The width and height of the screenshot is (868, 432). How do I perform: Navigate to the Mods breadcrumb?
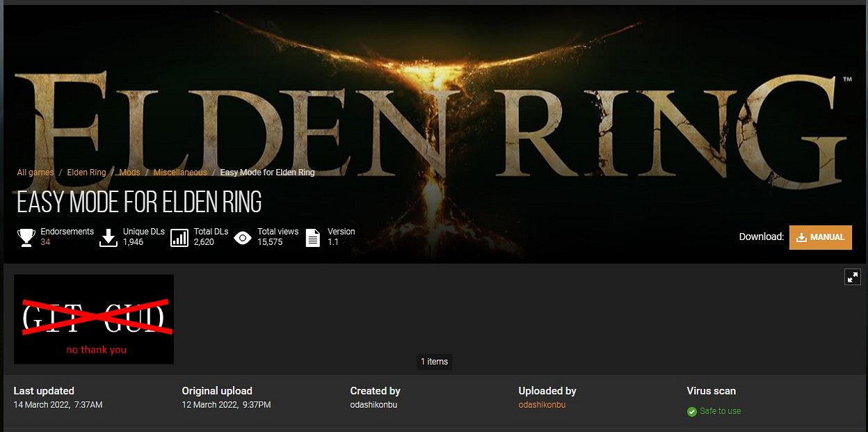(129, 173)
